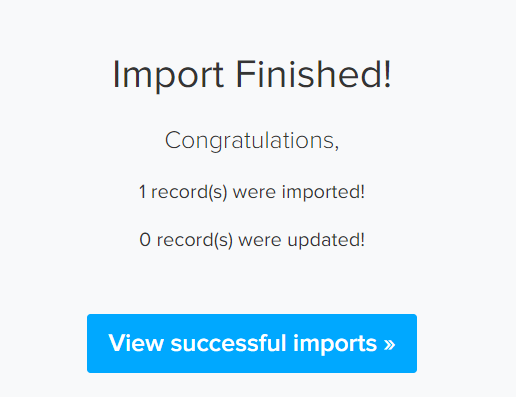Click the word Import in the heading
The image size is (516, 397).
coord(168,76)
